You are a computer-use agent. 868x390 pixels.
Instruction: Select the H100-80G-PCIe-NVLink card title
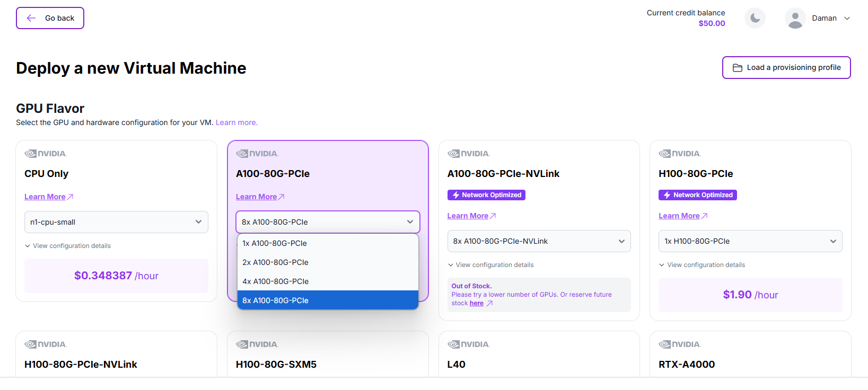click(81, 365)
